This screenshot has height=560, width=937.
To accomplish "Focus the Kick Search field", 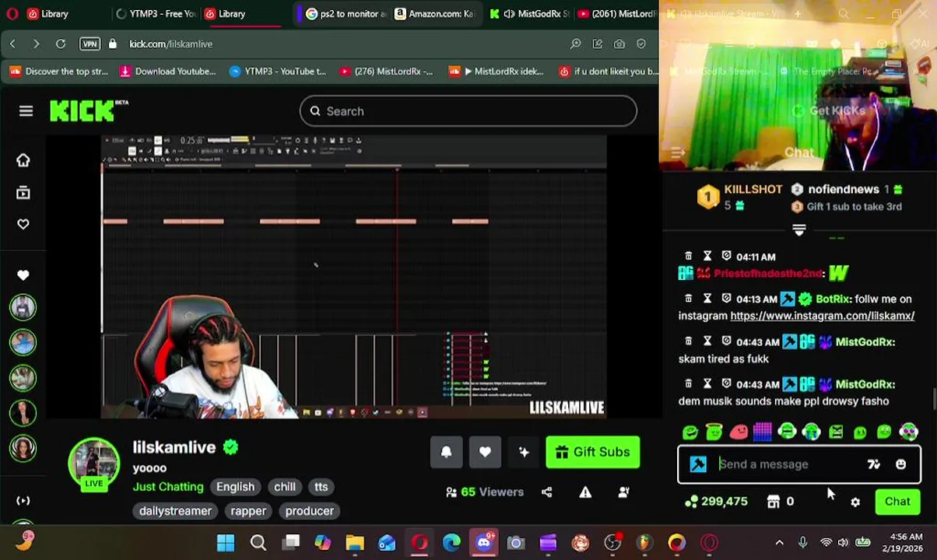I will pyautogui.click(x=468, y=111).
